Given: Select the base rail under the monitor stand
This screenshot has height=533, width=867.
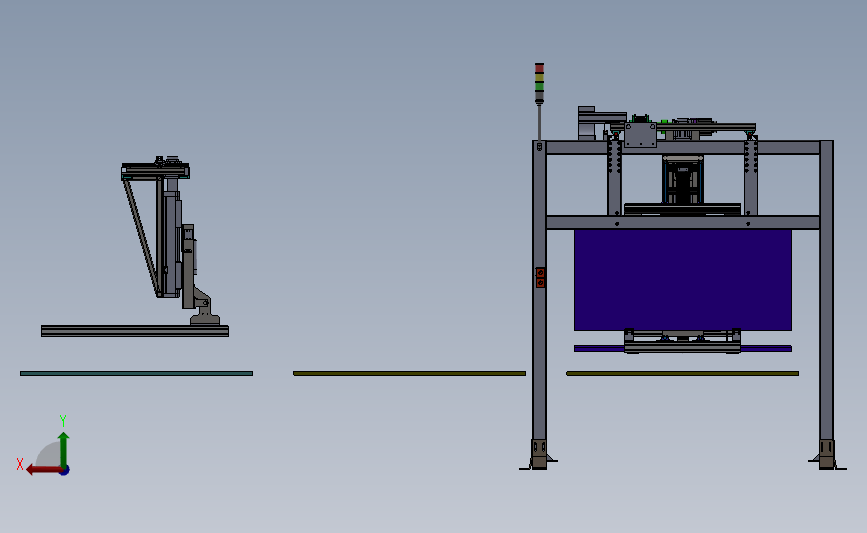Looking at the screenshot, I should coord(135,331).
